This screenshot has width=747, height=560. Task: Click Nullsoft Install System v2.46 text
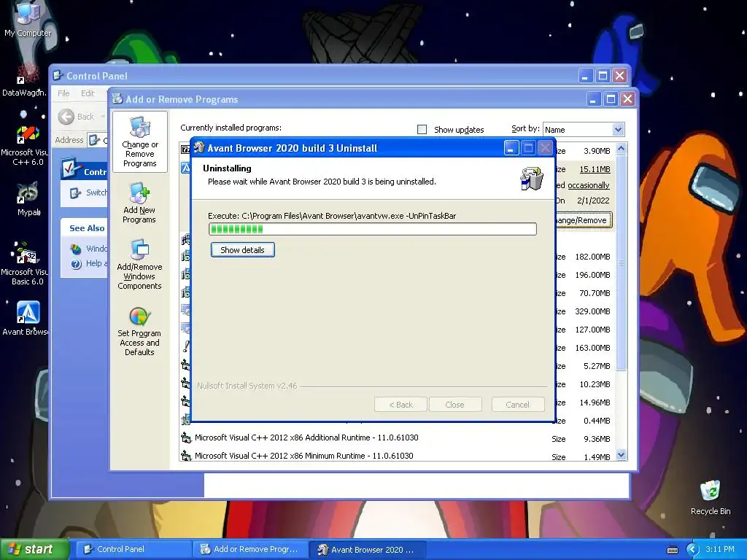247,386
